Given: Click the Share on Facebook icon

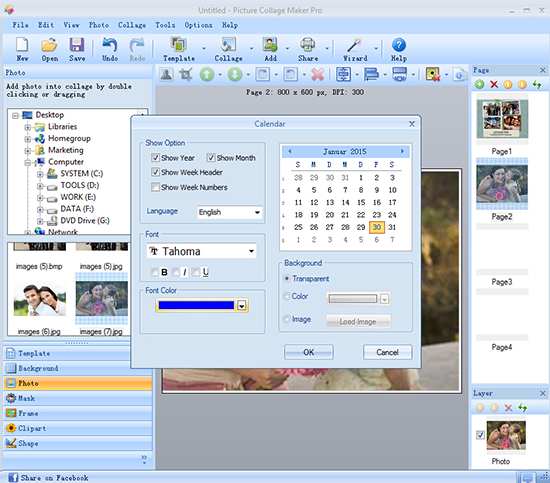Looking at the screenshot, I should [x=13, y=477].
